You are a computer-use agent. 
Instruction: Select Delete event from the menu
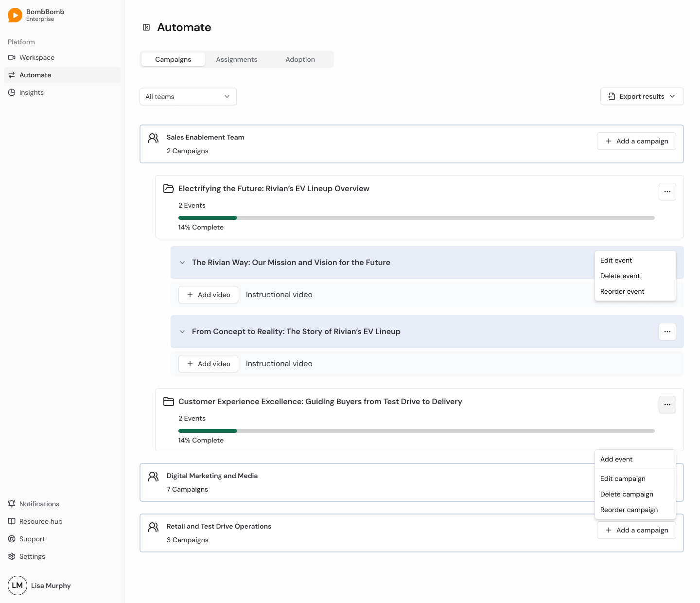pyautogui.click(x=620, y=276)
